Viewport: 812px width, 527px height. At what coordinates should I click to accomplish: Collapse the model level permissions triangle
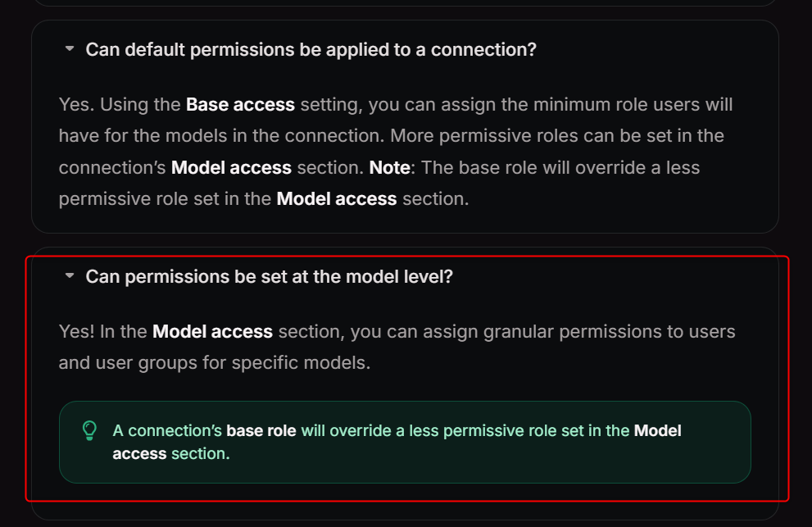tap(70, 276)
